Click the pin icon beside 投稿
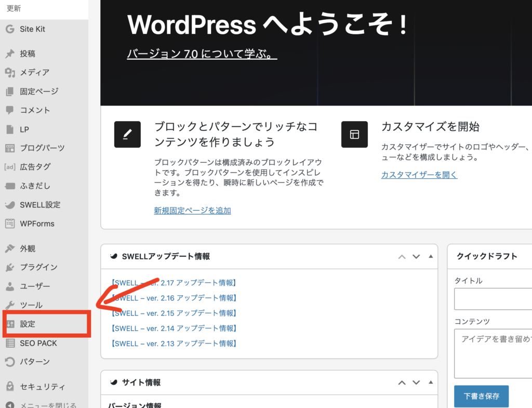Screen dimensions: 532x408 10,54
